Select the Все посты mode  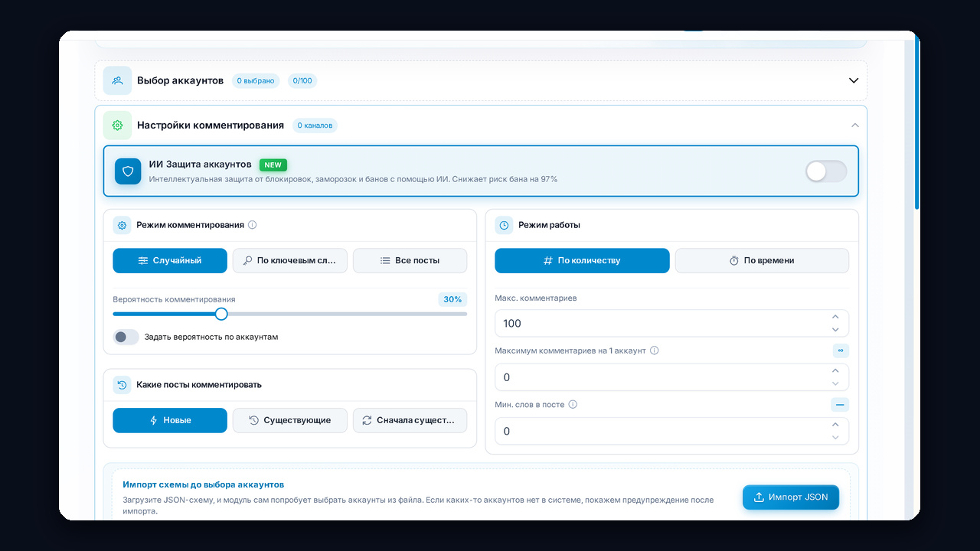point(410,260)
